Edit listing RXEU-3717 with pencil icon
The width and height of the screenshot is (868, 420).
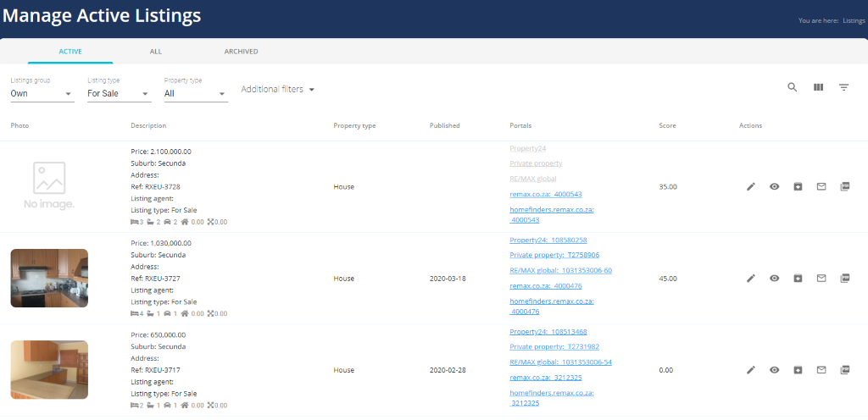pos(751,370)
